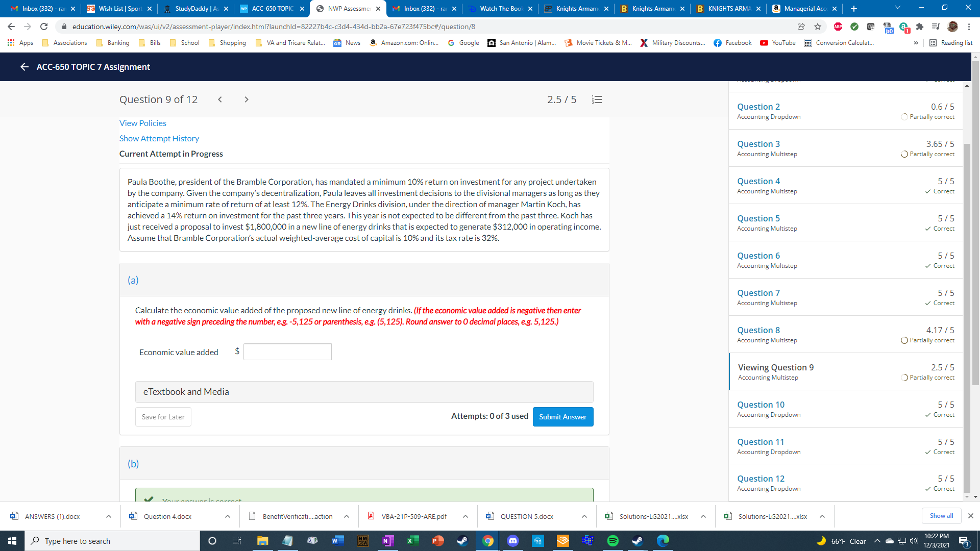Bookmark this page with the star icon
980x551 pixels.
[x=818, y=27]
